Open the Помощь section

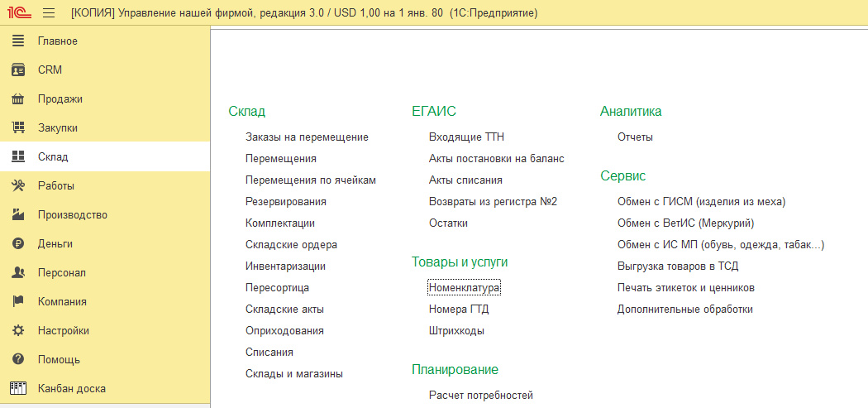point(59,359)
